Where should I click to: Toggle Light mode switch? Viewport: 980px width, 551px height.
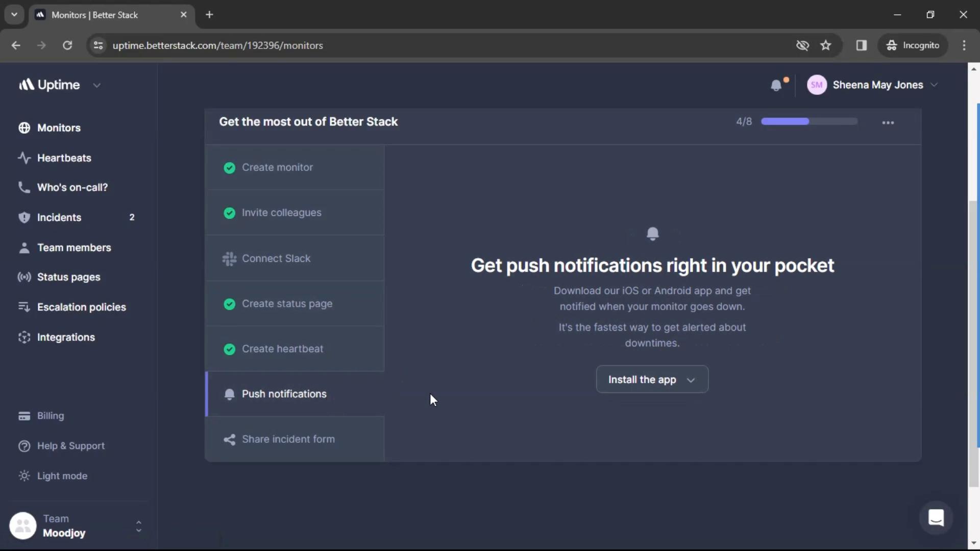click(x=62, y=475)
